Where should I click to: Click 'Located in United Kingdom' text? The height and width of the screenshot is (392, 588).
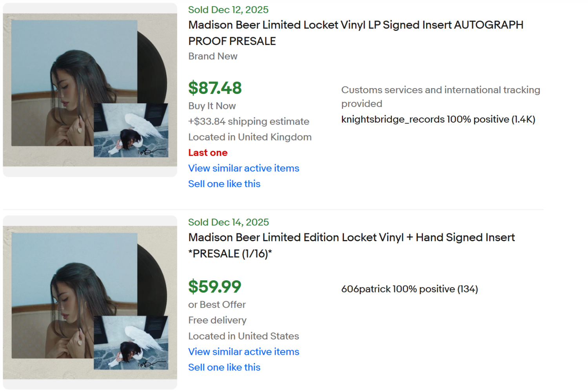[x=250, y=137]
